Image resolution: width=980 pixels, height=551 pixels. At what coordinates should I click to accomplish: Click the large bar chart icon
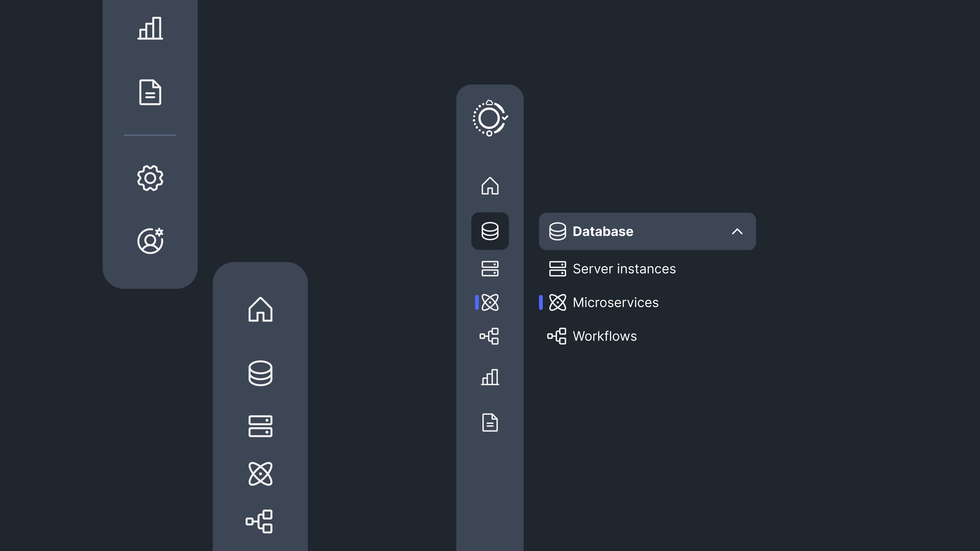tap(150, 29)
